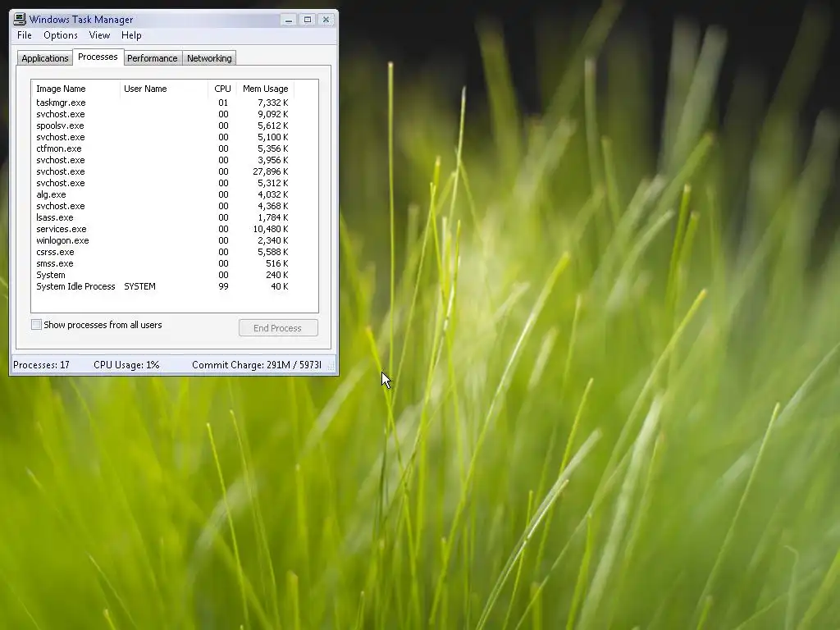Close the Windows Task Manager window
The height and width of the screenshot is (630, 840).
click(326, 20)
